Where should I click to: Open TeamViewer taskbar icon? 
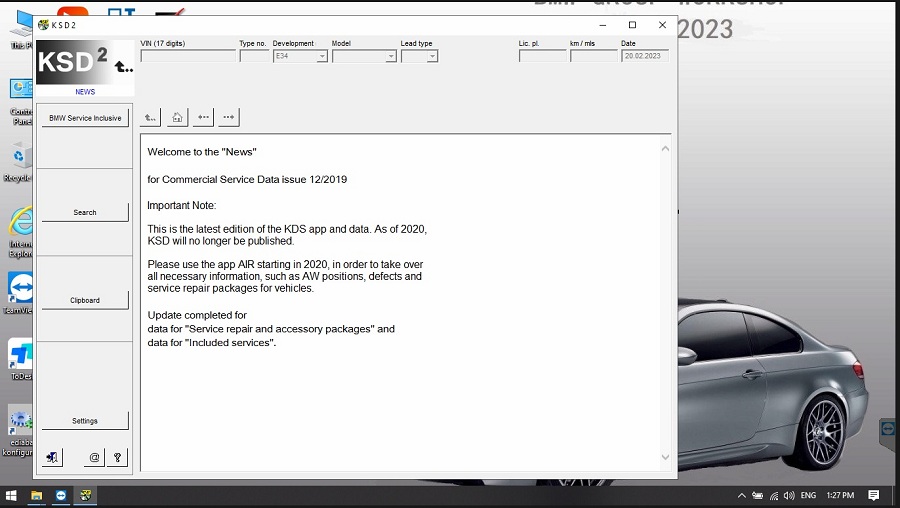[x=61, y=495]
